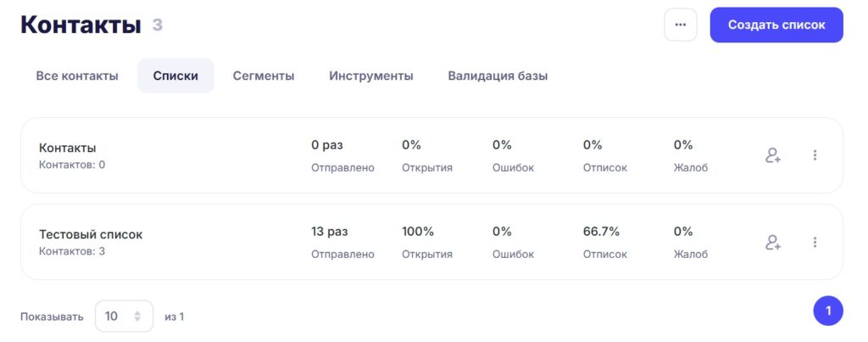Image resolution: width=868 pixels, height=342 pixels.
Task: Open the Контакты list name
Action: coord(68,148)
